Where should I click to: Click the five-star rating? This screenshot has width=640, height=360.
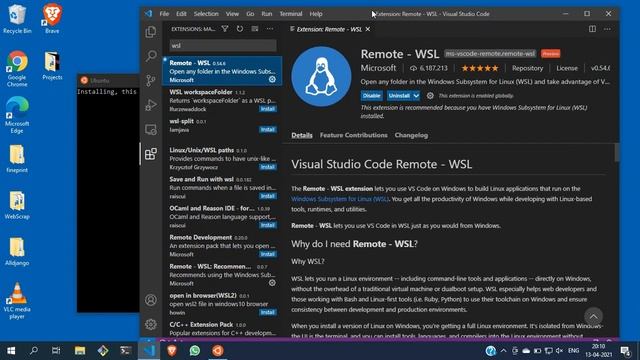point(480,68)
